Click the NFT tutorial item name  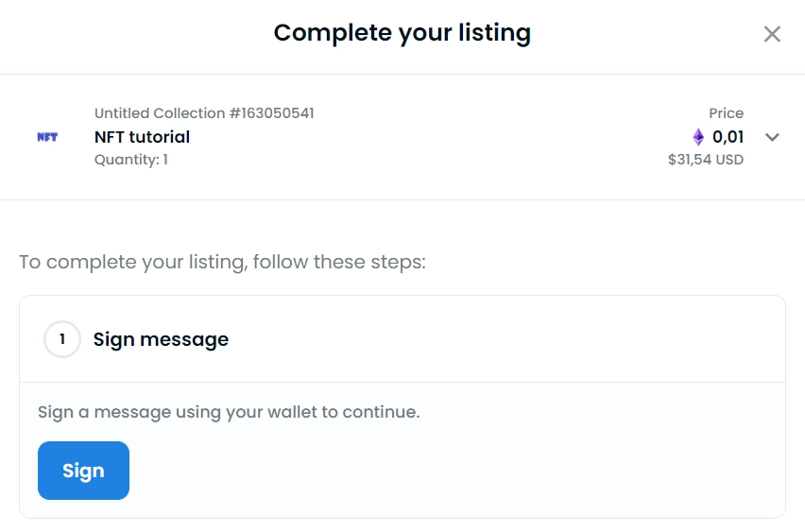click(x=142, y=137)
